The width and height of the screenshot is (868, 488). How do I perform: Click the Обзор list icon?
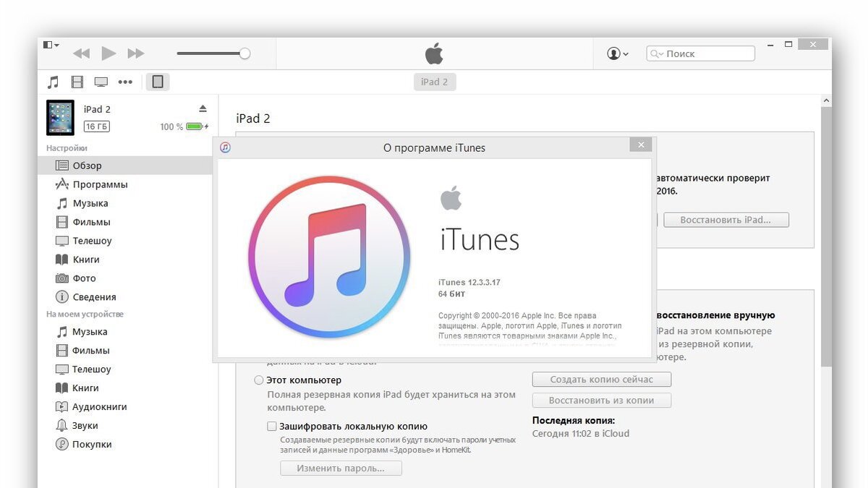pyautogui.click(x=62, y=166)
